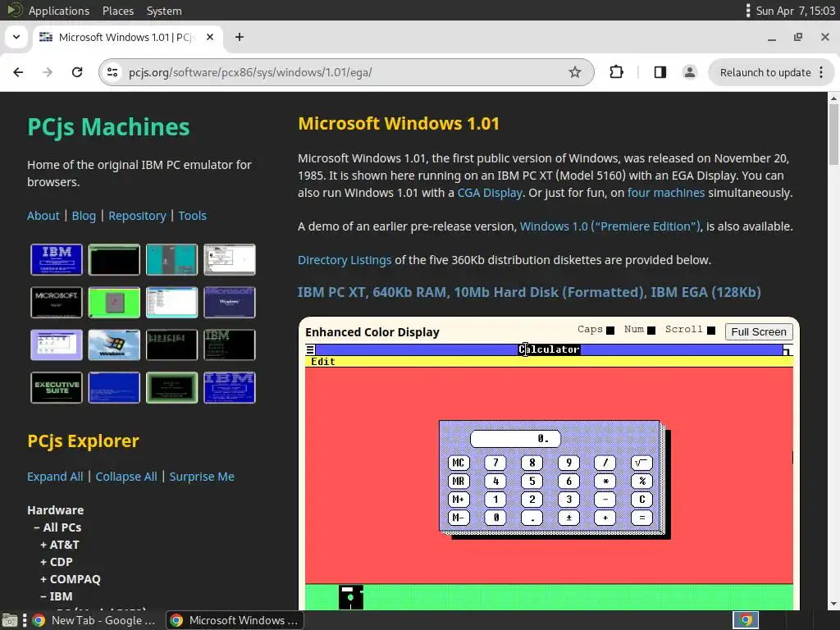
Task: Open the Directory Listings link
Action: (345, 260)
